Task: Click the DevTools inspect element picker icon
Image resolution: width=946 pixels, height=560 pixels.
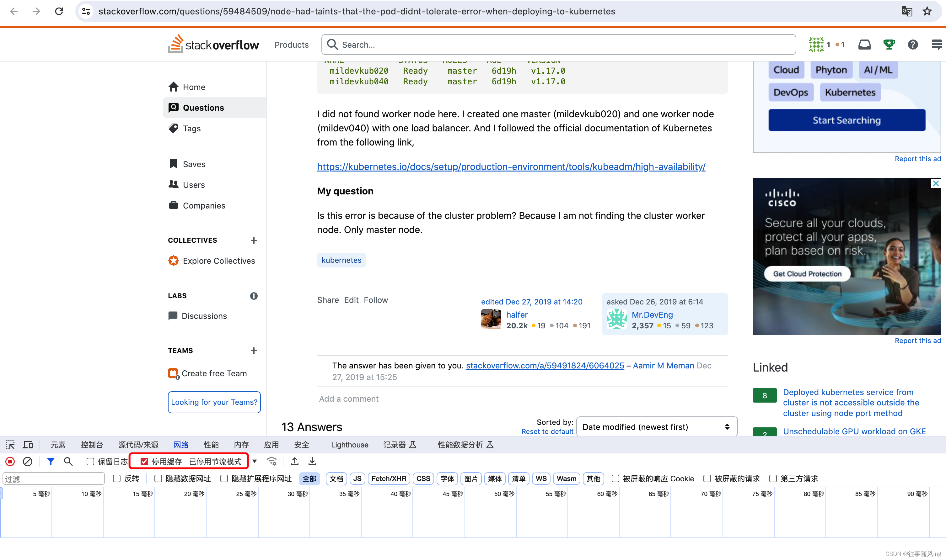Action: [10, 445]
